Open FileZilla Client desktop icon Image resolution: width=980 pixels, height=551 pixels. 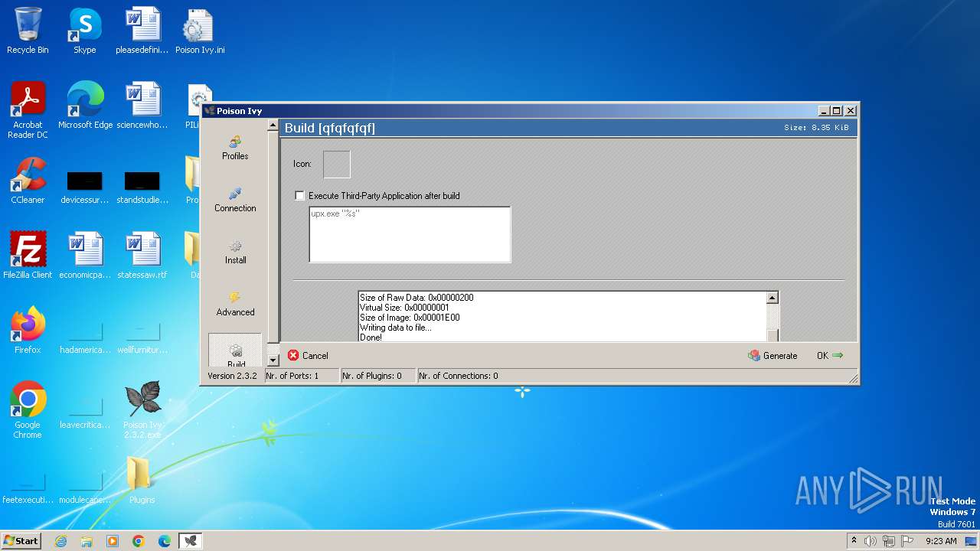point(28,256)
